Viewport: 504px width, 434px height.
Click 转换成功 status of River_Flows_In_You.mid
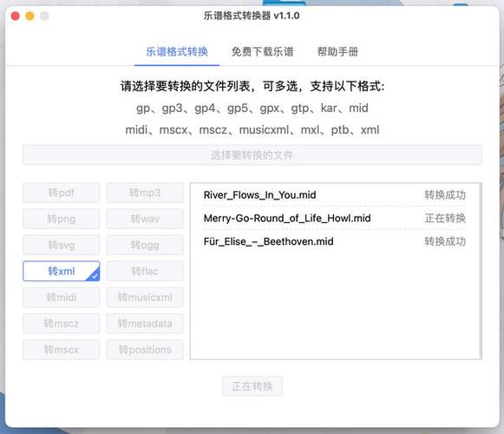445,195
